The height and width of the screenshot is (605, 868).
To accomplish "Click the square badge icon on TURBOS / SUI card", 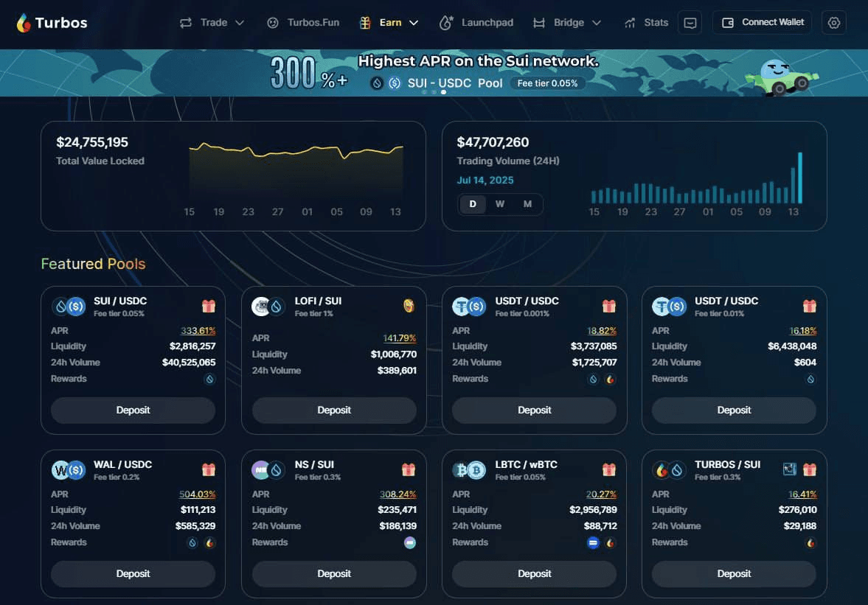I will click(789, 469).
